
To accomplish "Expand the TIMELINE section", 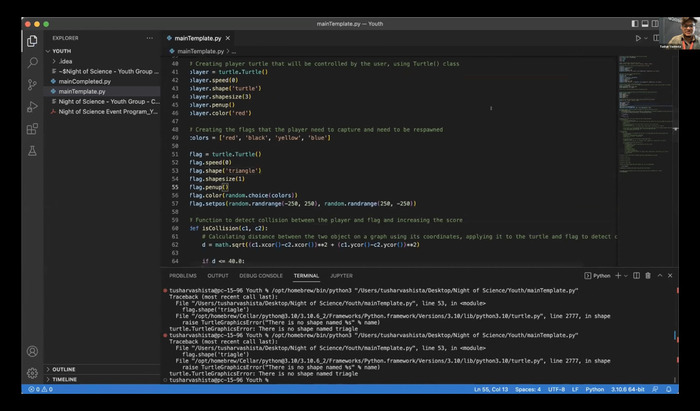I will [64, 380].
